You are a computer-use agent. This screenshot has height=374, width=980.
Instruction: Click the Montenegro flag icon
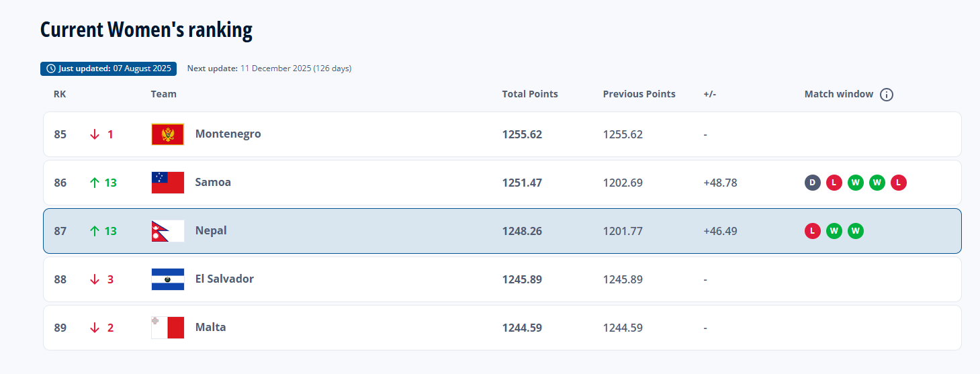(x=168, y=134)
